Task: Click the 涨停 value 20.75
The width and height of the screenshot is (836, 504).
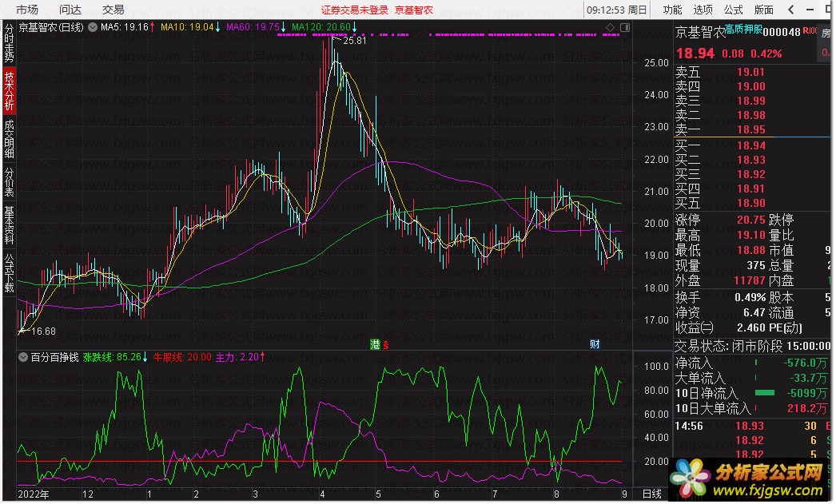Action: click(750, 220)
